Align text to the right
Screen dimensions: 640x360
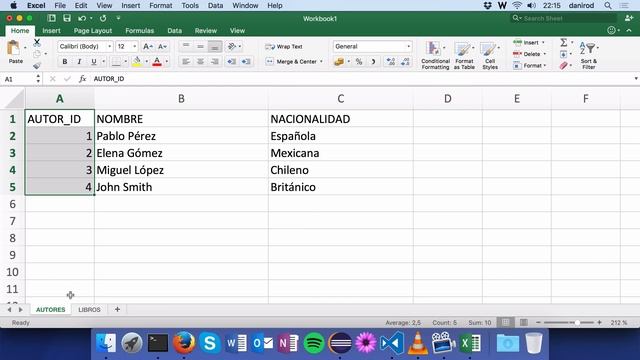215,62
